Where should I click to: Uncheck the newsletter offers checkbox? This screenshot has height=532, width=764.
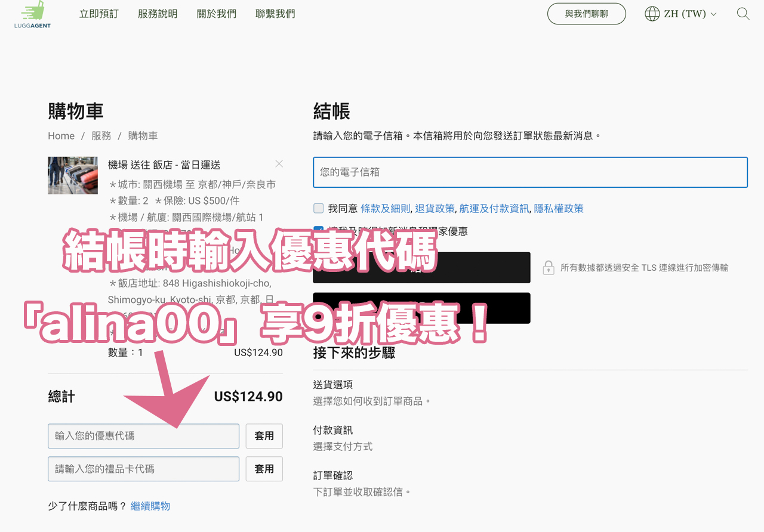coord(319,230)
